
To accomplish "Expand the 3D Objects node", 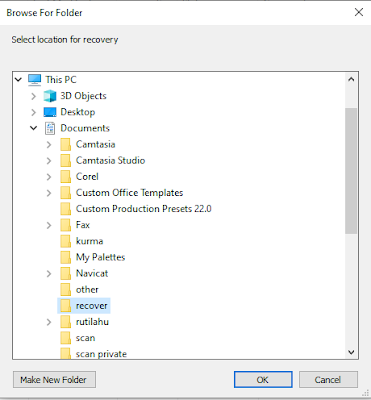I will [x=34, y=96].
